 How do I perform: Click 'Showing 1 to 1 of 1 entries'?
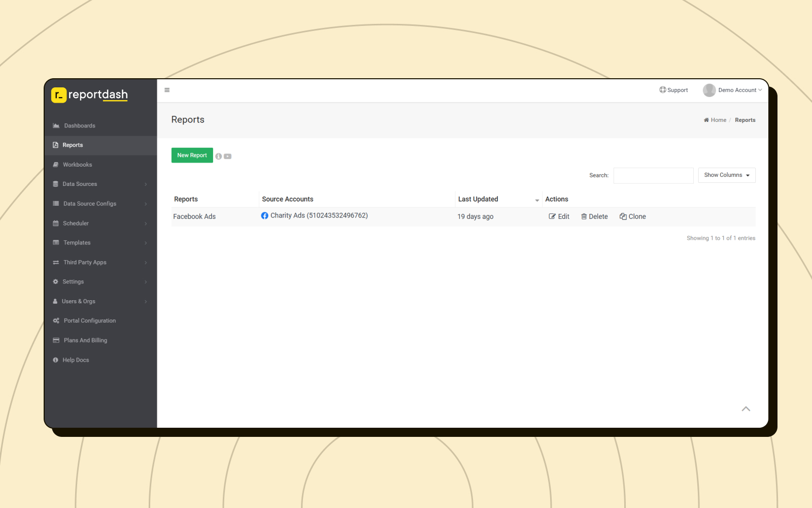[721, 238]
